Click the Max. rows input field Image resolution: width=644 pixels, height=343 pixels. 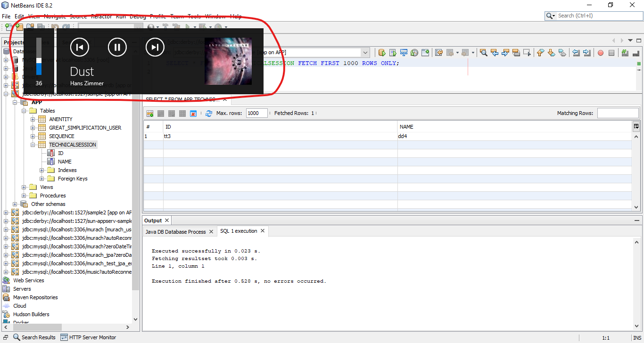tap(256, 113)
